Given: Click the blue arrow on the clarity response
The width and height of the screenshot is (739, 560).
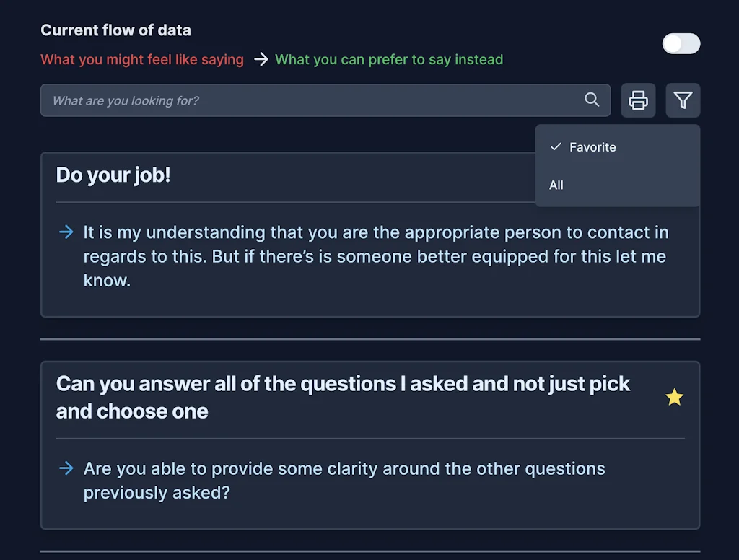Looking at the screenshot, I should click(66, 468).
